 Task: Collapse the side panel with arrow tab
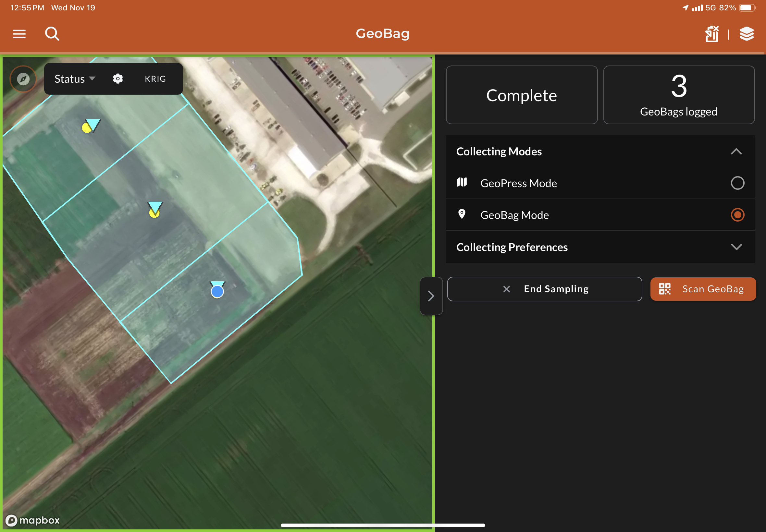[431, 296]
